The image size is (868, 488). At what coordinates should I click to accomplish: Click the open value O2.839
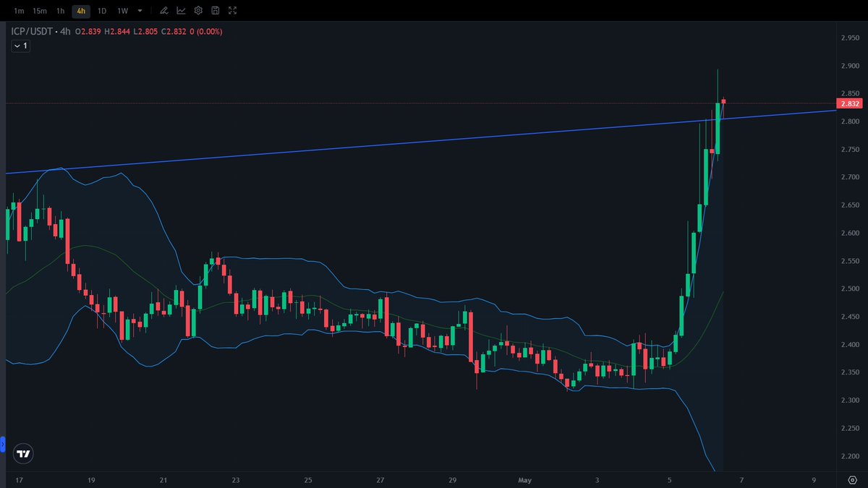coord(87,32)
